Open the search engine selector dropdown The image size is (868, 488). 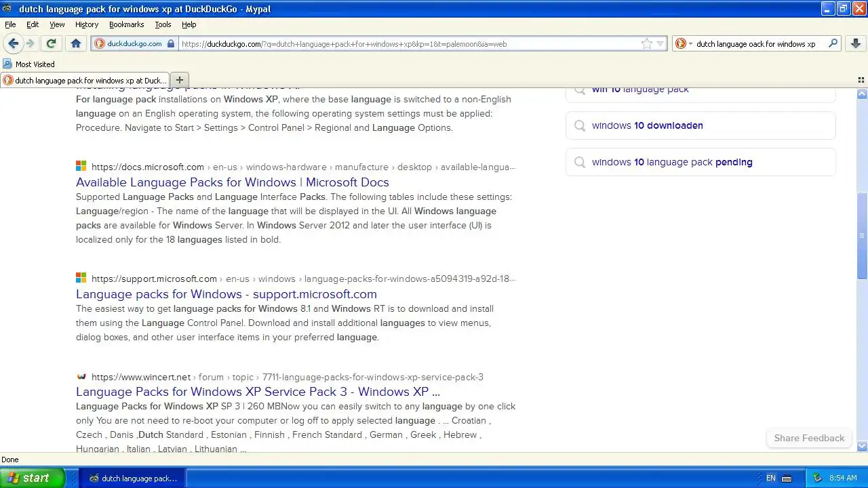(684, 43)
